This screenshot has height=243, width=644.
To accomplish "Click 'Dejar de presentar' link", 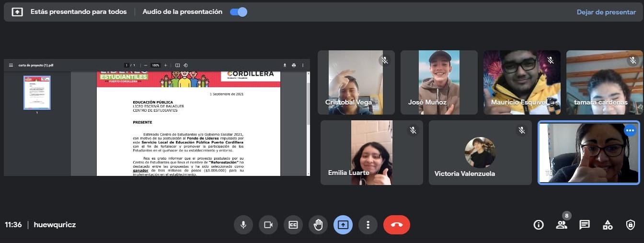I will [606, 12].
